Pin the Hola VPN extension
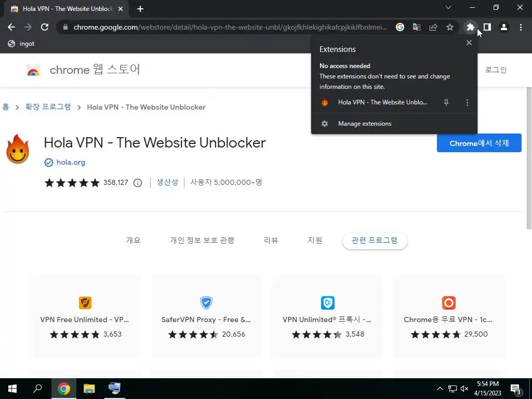This screenshot has height=399, width=532. (x=446, y=102)
